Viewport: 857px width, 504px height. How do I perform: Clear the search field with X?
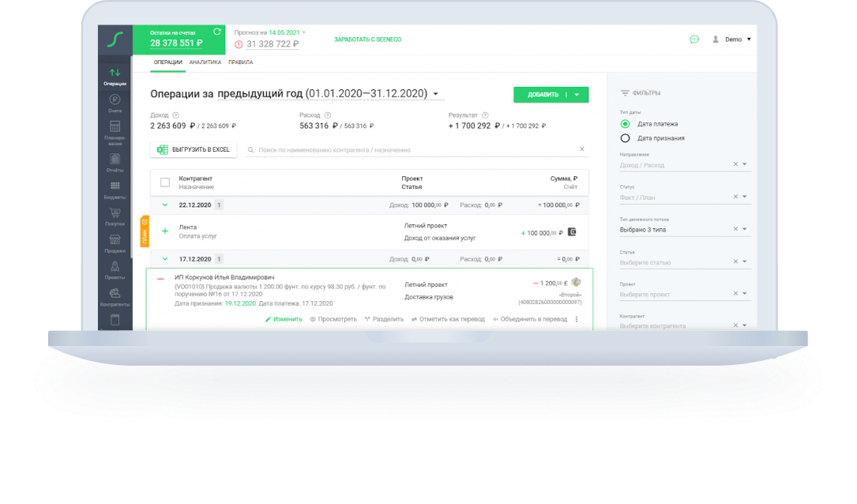[x=581, y=149]
